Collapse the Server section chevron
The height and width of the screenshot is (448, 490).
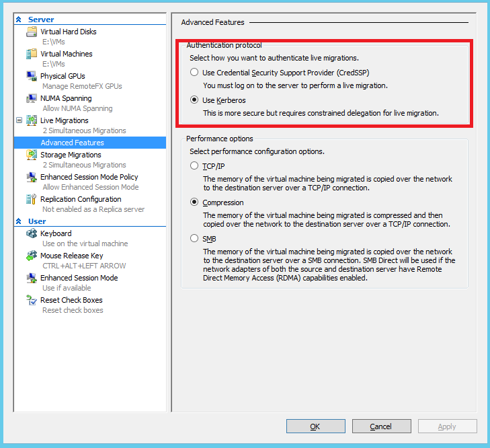coord(18,20)
